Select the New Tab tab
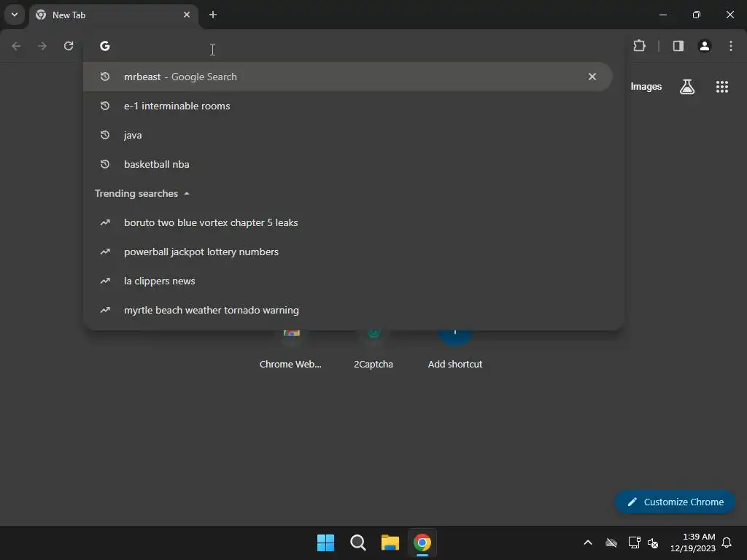747x560 pixels. (113, 15)
